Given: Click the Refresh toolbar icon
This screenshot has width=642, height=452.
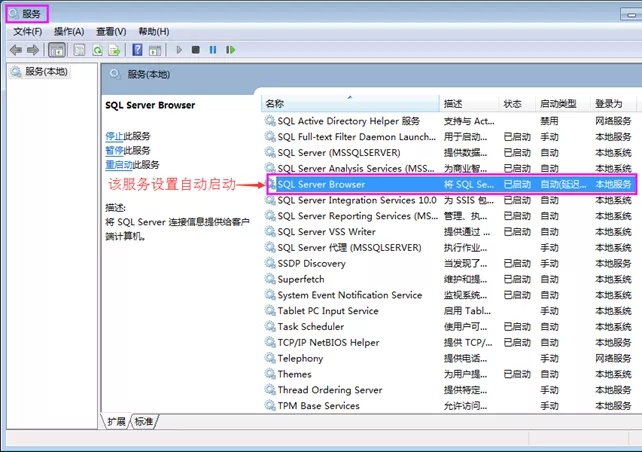Looking at the screenshot, I should click(98, 49).
